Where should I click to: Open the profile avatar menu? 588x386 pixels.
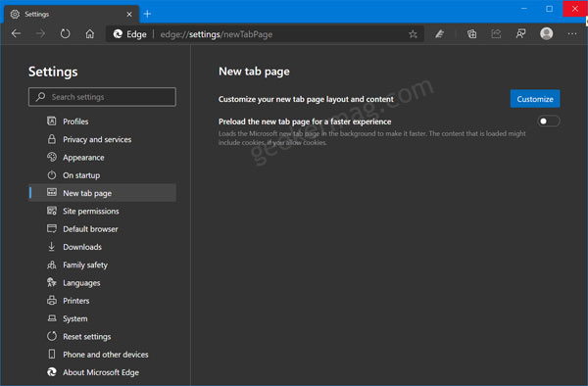point(547,33)
